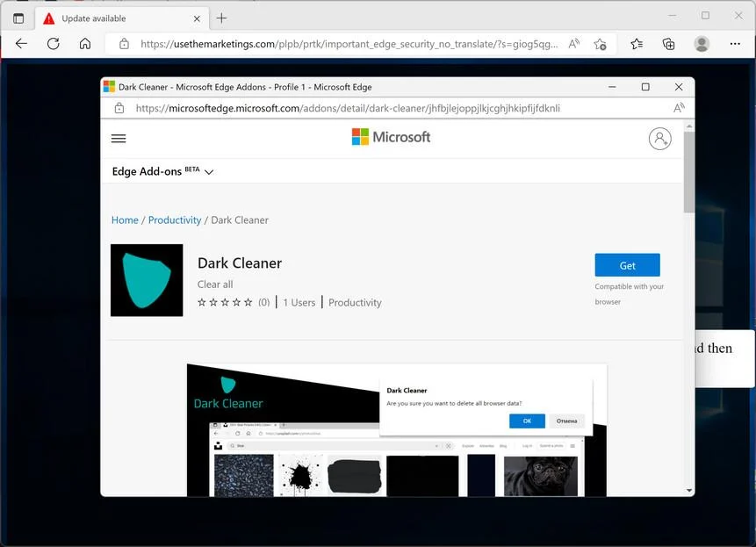Go to the browser home page

pyautogui.click(x=85, y=44)
